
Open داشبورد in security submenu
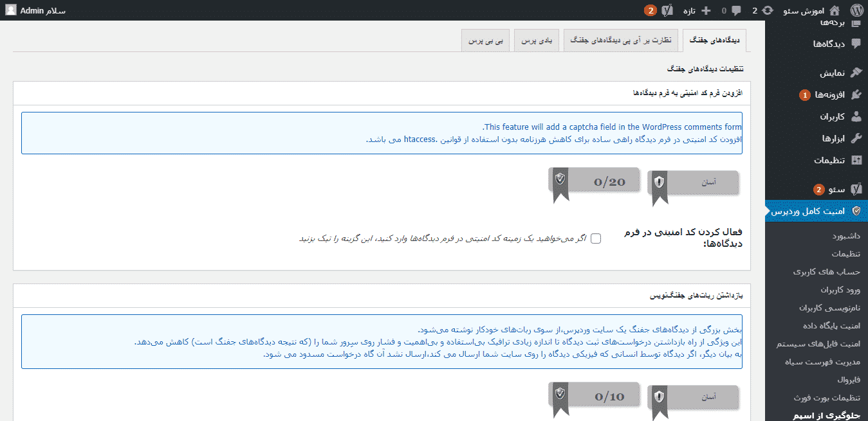(x=845, y=236)
